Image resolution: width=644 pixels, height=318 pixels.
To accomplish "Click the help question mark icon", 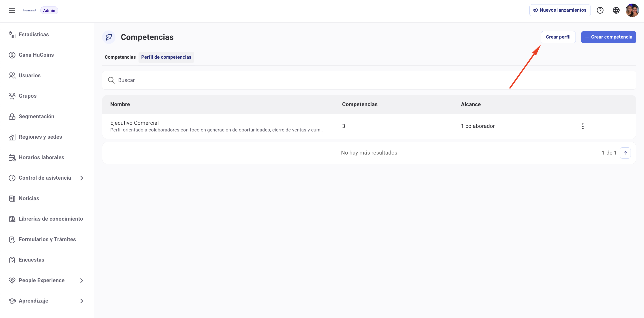I will coord(600,10).
